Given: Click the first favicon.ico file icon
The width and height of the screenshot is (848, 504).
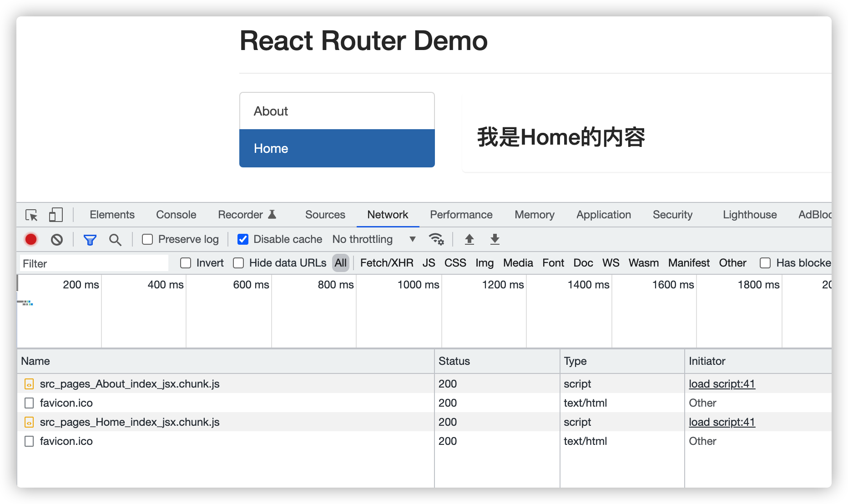Looking at the screenshot, I should pos(29,403).
